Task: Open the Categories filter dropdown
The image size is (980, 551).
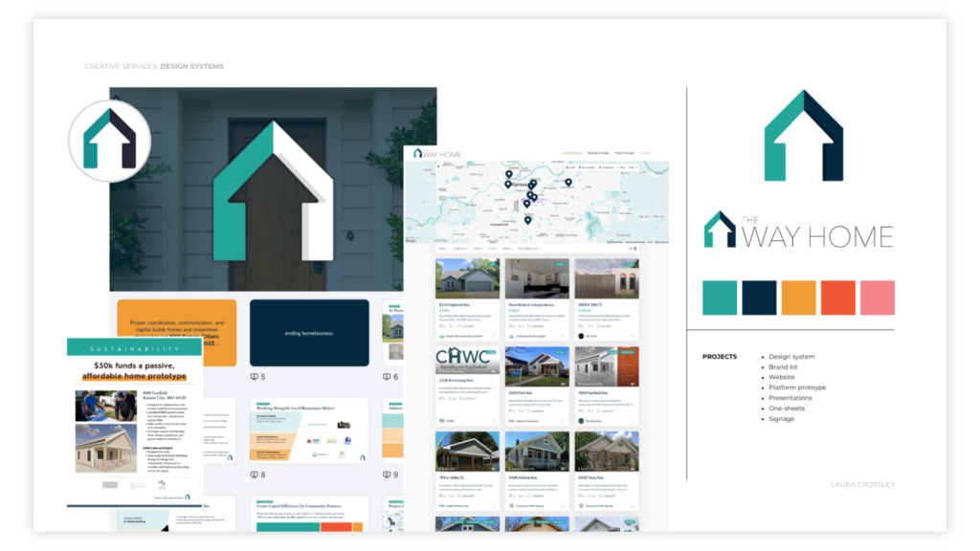Action: (460, 249)
